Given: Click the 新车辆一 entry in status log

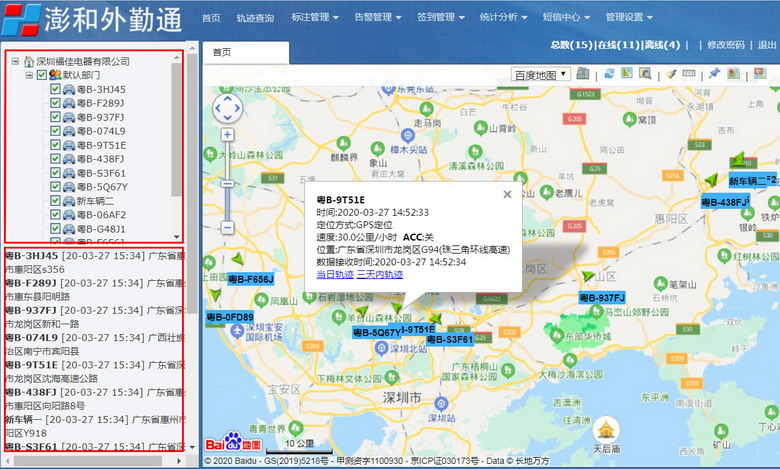Looking at the screenshot, I should [x=95, y=426].
